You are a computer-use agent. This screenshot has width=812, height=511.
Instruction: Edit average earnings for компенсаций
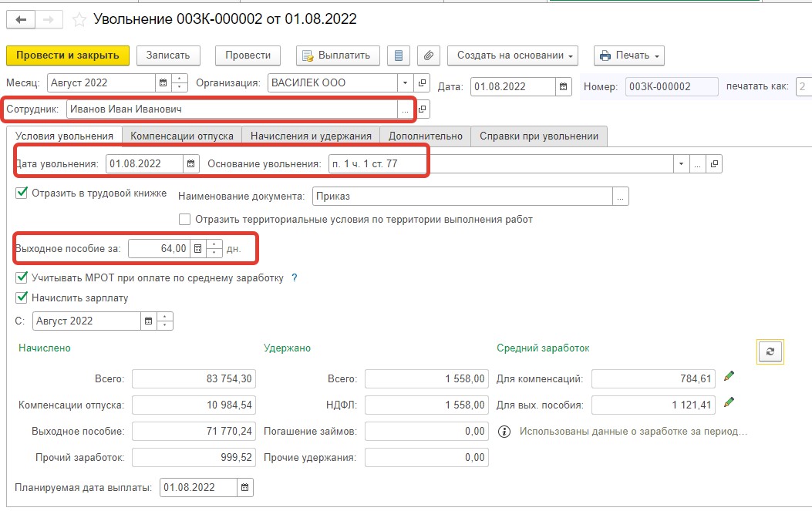pos(729,376)
